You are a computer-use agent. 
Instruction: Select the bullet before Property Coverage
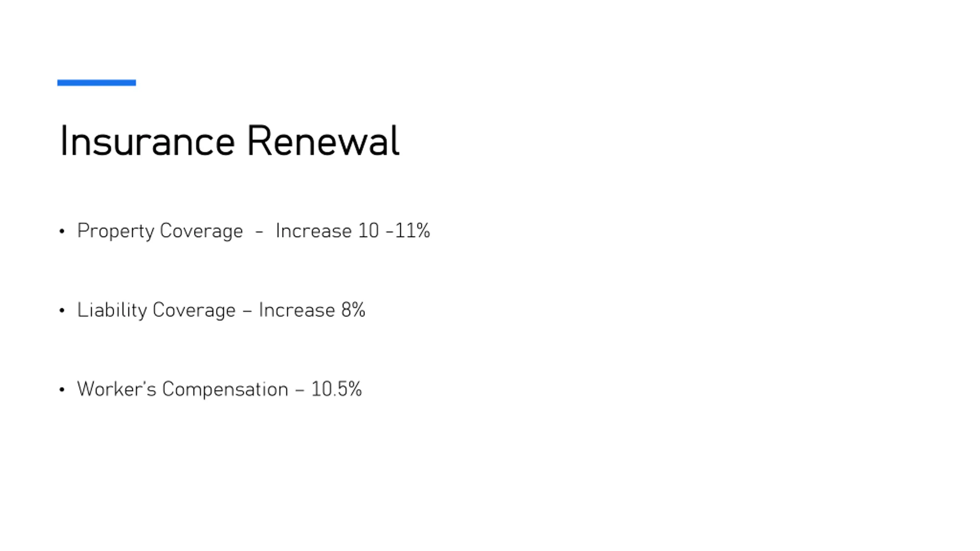62,231
